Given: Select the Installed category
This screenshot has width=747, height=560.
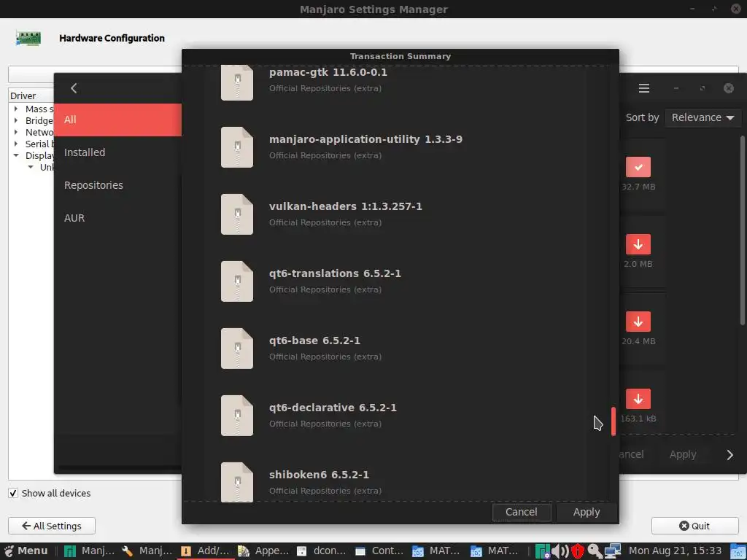Looking at the screenshot, I should [x=117, y=152].
